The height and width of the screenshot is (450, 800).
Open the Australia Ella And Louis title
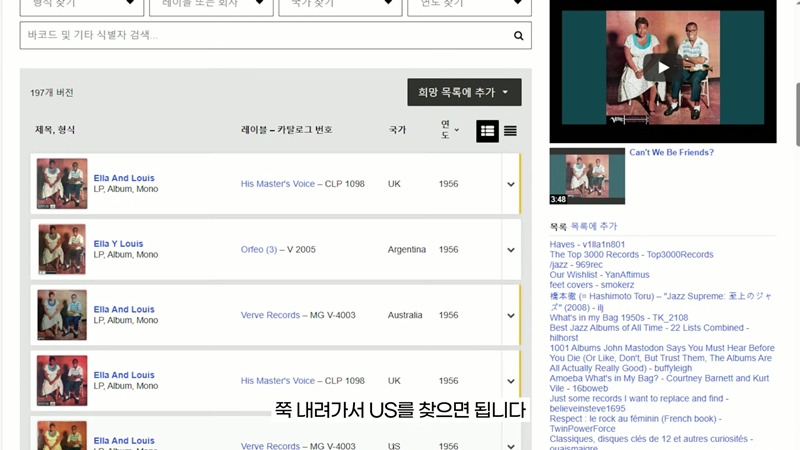(x=124, y=309)
